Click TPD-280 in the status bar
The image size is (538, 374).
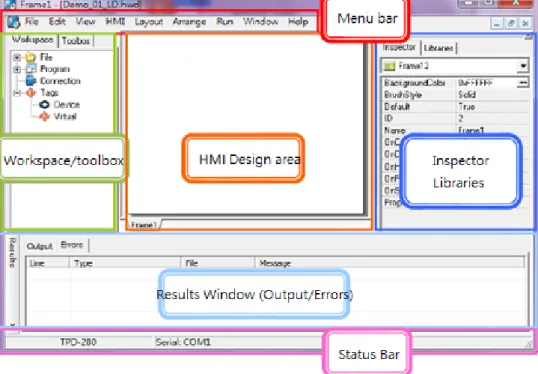[78, 342]
